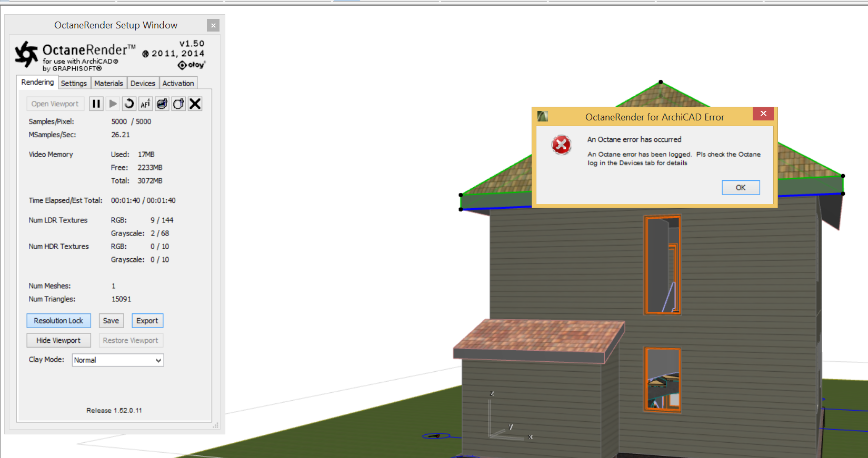Restart the render with the circular arrow icon
This screenshot has height=458, width=868.
(x=129, y=104)
